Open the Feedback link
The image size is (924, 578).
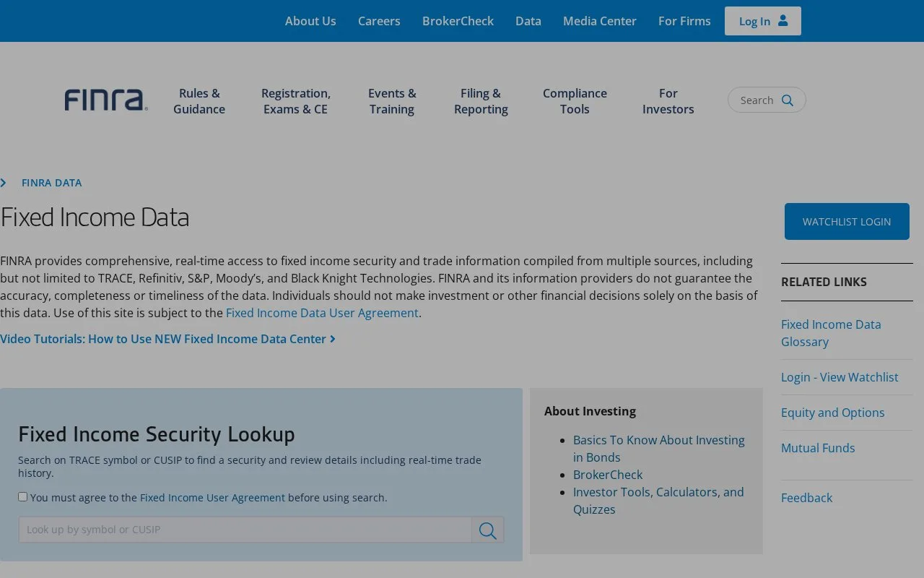click(x=806, y=498)
